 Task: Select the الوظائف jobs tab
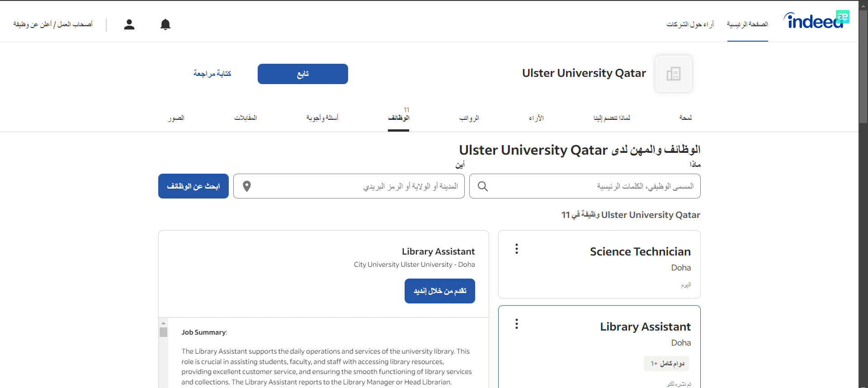tap(398, 118)
